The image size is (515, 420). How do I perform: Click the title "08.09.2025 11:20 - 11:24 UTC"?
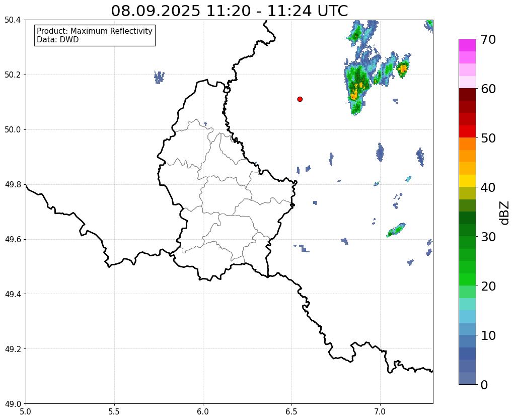229,11
